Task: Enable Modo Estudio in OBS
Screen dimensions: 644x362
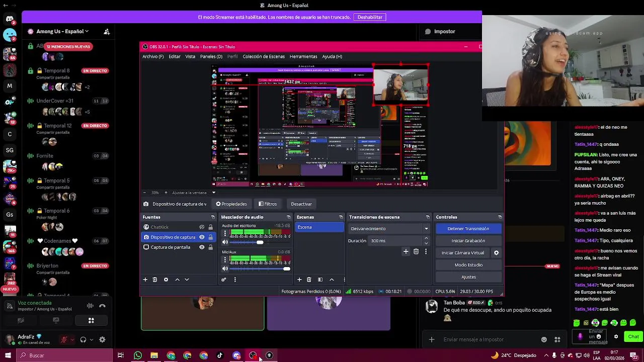Action: coord(468,265)
